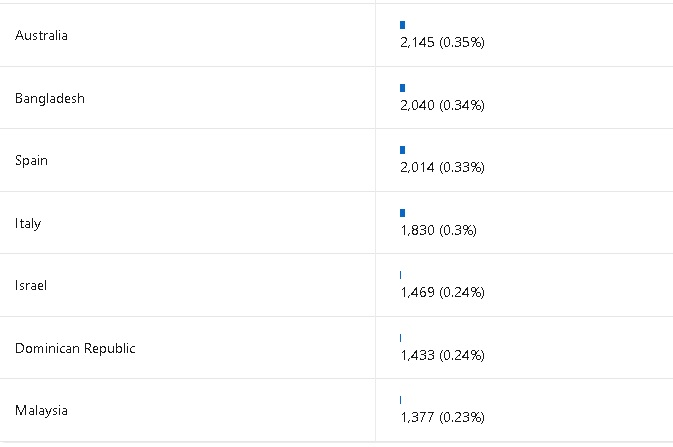
Task: Click the blue bar for Bangladesh
Action: pyautogui.click(x=402, y=88)
